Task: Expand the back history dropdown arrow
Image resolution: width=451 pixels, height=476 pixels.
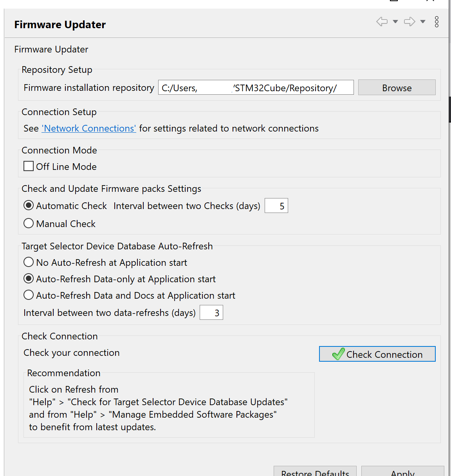Action: click(x=395, y=22)
